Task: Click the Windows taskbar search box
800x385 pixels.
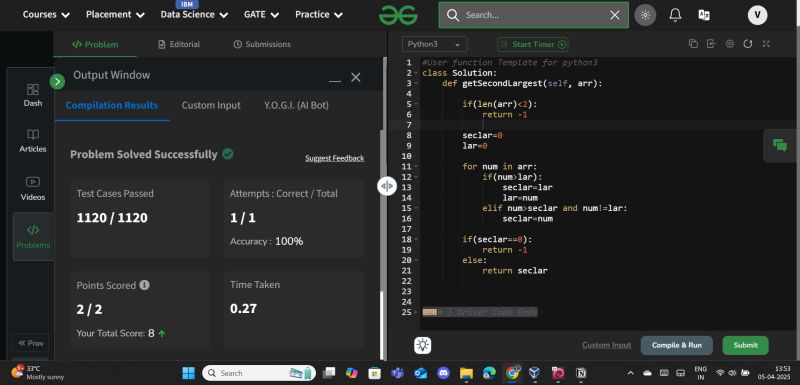Action: [x=259, y=373]
